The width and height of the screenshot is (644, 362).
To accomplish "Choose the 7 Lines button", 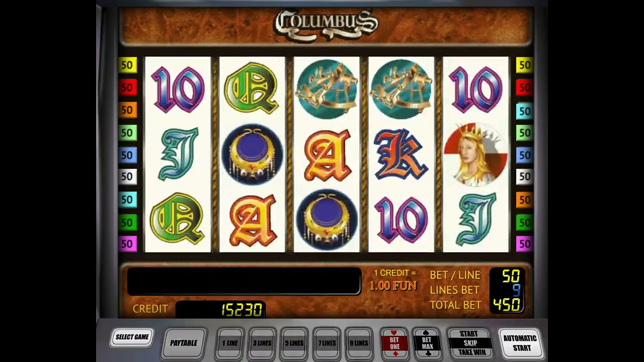I will 327,343.
